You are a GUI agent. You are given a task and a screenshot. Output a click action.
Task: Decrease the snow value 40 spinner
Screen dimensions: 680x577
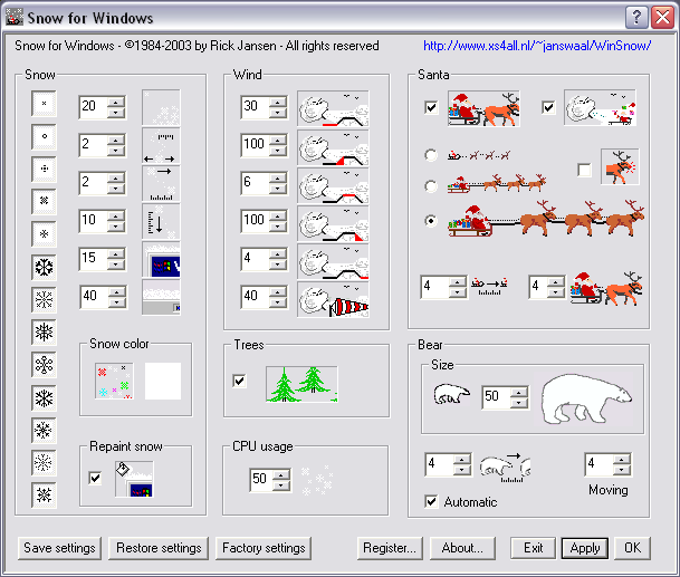(x=116, y=303)
